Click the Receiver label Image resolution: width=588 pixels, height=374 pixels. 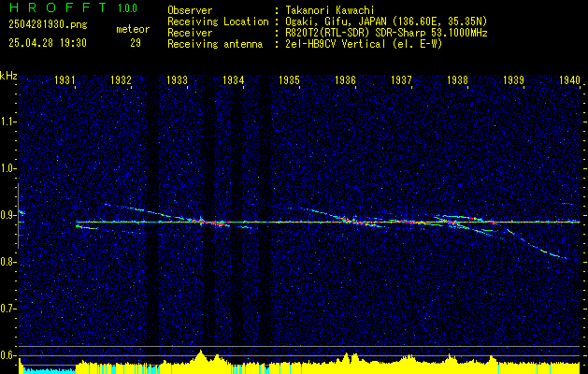(190, 33)
